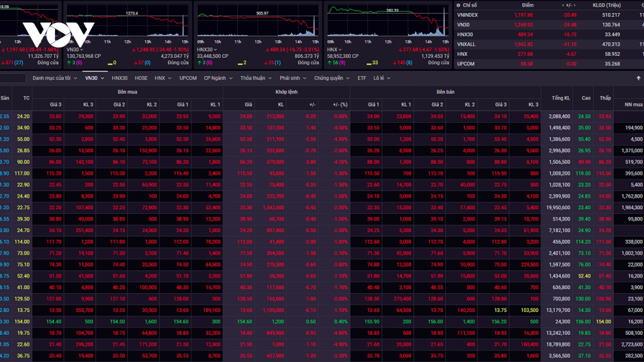Select the ETF tab
This screenshot has width=644, height=362.
(362, 78)
